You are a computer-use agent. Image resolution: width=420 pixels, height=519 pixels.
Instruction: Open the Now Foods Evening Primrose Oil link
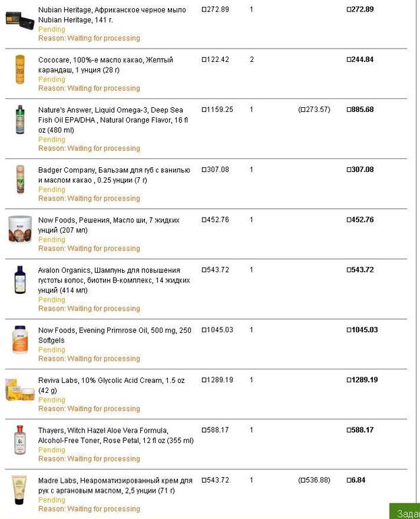115,334
